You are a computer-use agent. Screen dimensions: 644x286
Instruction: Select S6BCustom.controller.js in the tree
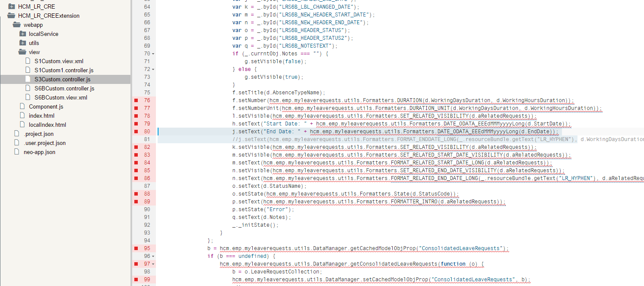[64, 88]
